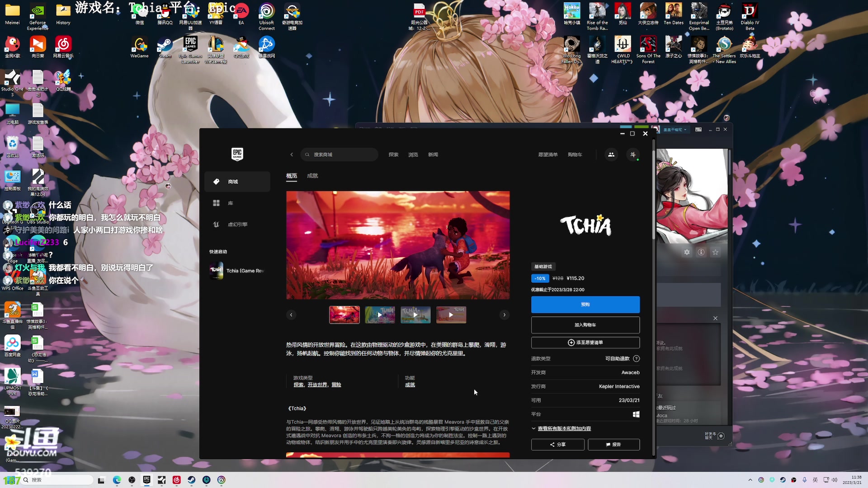Show hidden system tray icons chevron

750,480
